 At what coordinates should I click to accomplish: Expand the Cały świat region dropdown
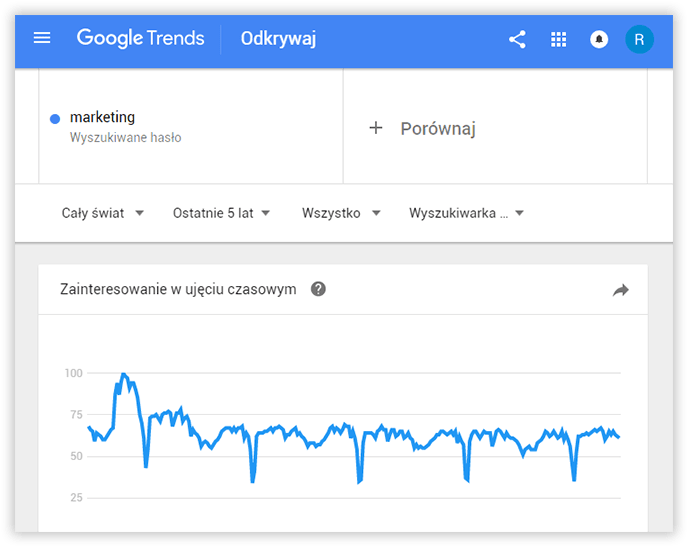103,213
